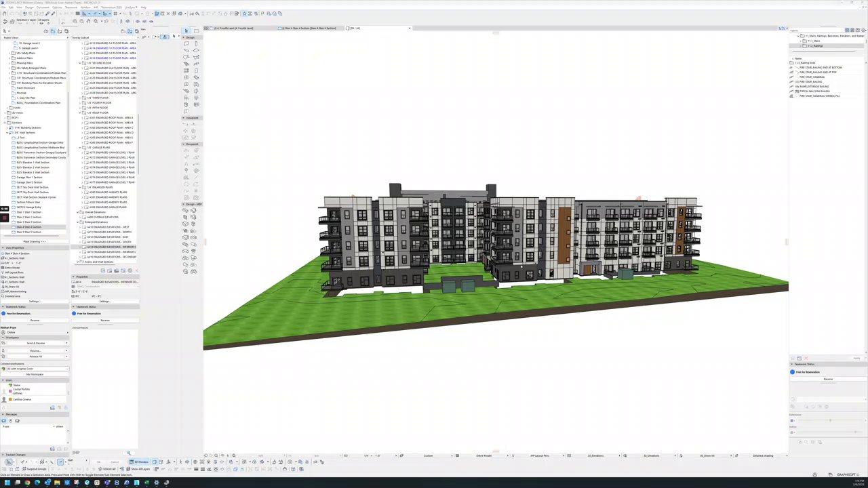Click the Unlock All icon

tap(100, 469)
